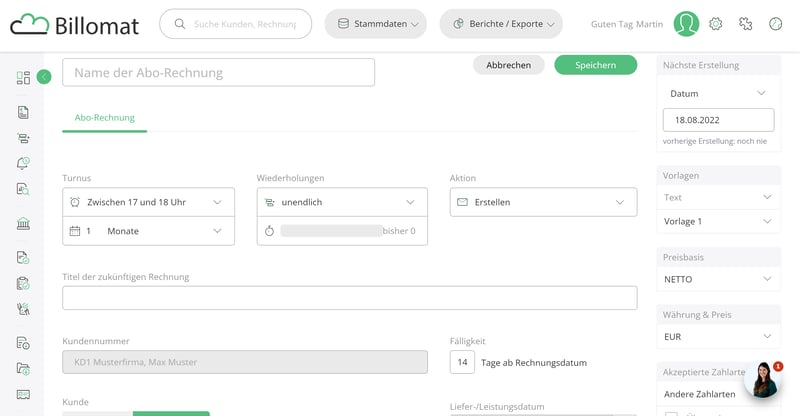Image resolution: width=800 pixels, height=416 pixels.
Task: Open the green user profile avatar
Action: (x=686, y=24)
